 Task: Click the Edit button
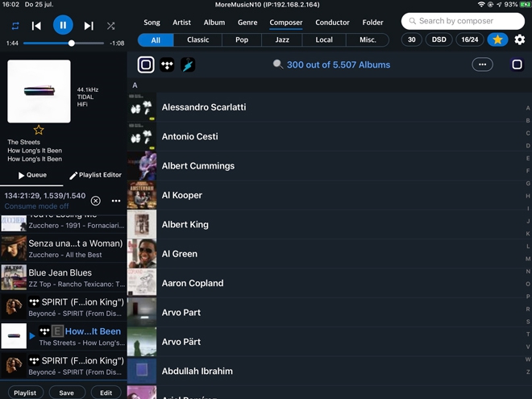click(106, 393)
